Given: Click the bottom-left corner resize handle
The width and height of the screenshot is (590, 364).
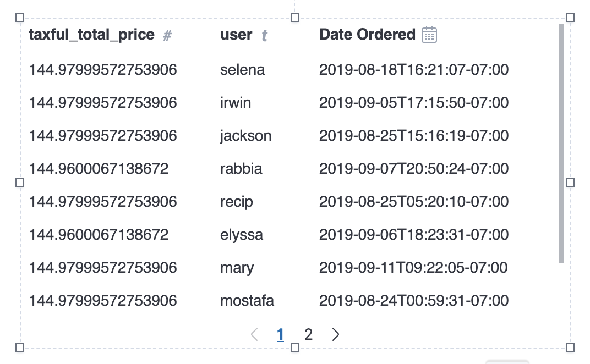Looking at the screenshot, I should click(x=20, y=348).
